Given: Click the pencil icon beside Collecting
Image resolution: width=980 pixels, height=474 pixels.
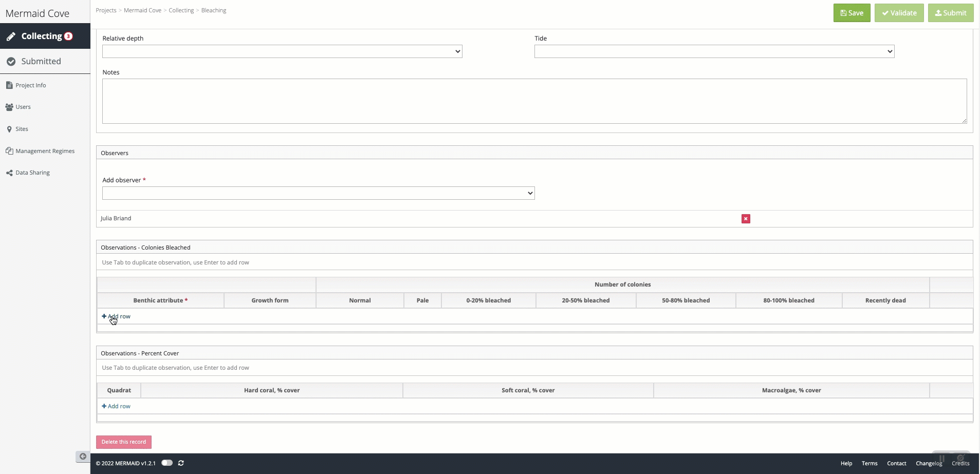Looking at the screenshot, I should coord(11,36).
